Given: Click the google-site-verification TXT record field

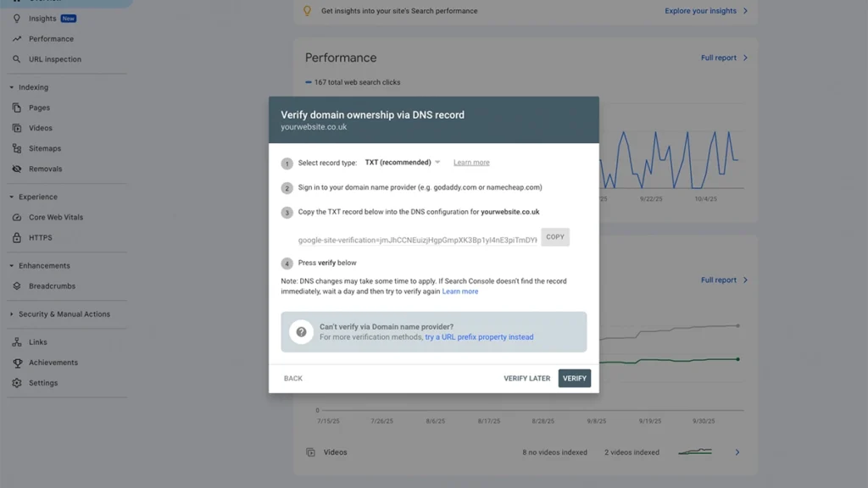Looking at the screenshot, I should tap(417, 240).
